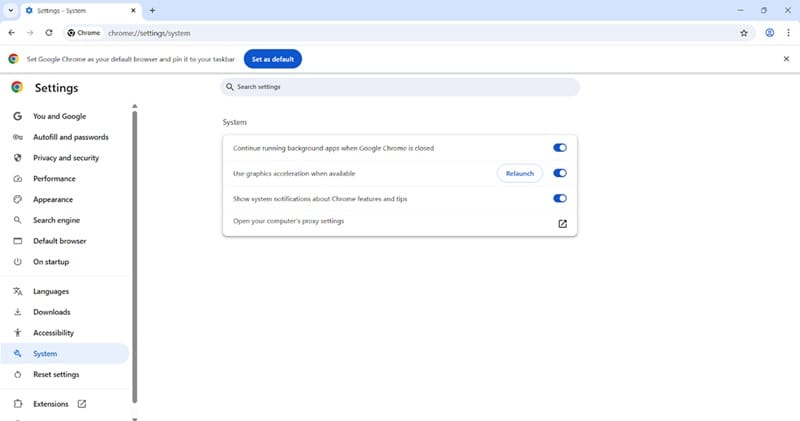The height and width of the screenshot is (421, 800).
Task: Click the Search settings field
Action: [400, 87]
